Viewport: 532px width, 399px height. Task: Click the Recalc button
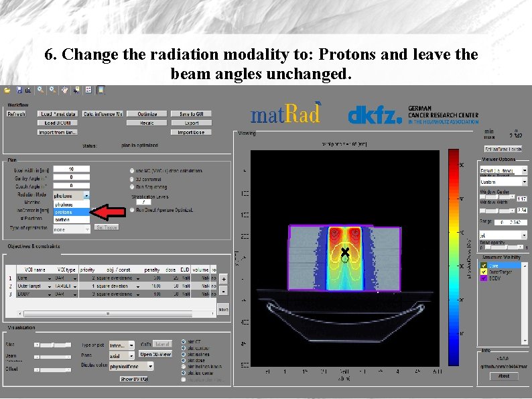click(x=147, y=123)
